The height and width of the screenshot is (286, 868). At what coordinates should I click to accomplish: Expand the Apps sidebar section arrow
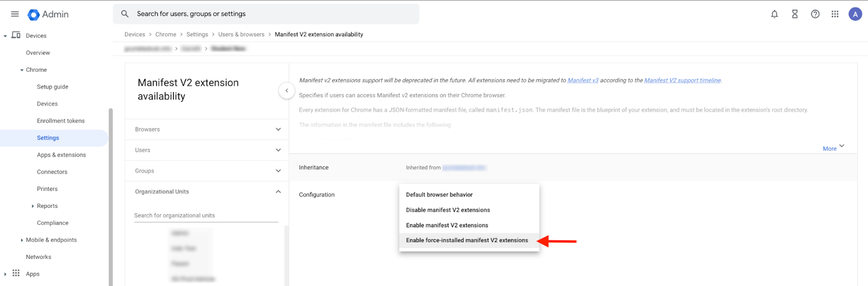5,274
